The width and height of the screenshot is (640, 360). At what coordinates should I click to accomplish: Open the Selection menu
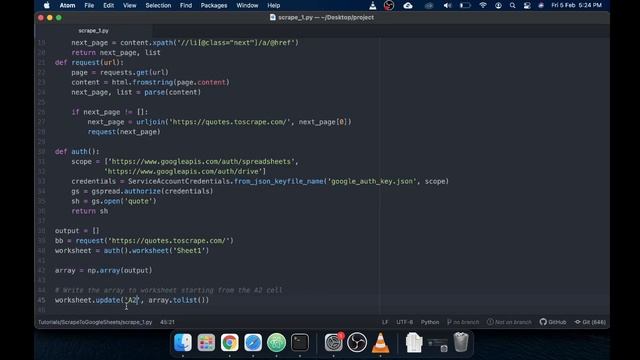(x=158, y=5)
